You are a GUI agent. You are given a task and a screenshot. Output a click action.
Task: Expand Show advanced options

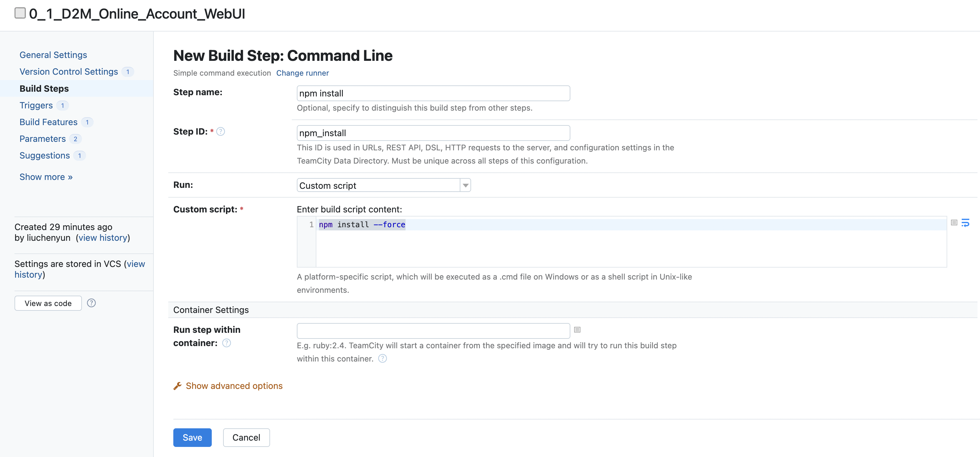234,386
